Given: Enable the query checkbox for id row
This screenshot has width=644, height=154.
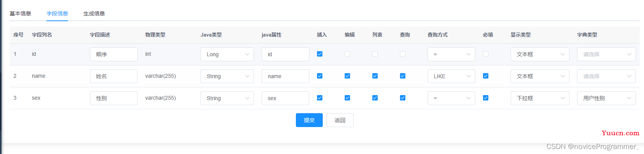Looking at the screenshot, I should (x=403, y=54).
